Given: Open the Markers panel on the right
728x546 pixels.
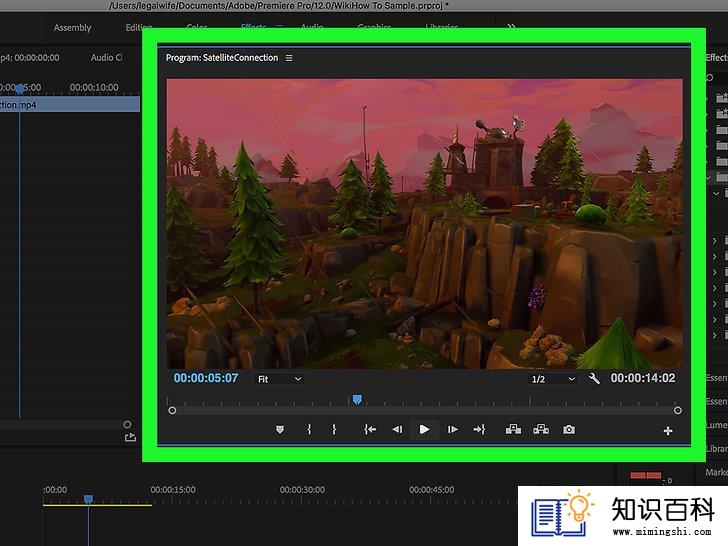Looking at the screenshot, I should click(716, 472).
